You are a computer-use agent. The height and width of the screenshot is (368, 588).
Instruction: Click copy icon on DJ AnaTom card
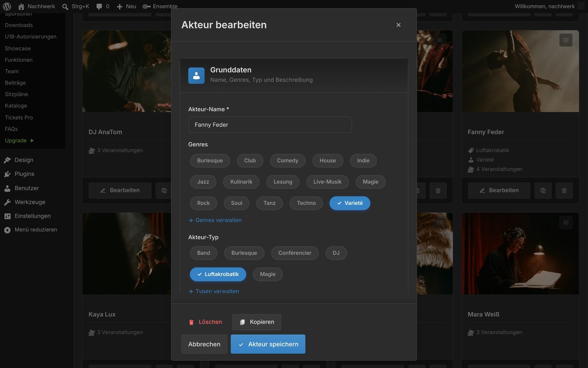[x=164, y=191]
